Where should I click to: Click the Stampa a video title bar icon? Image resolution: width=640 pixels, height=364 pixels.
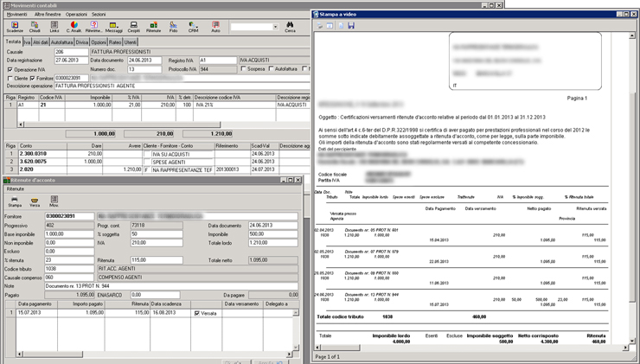[316, 15]
